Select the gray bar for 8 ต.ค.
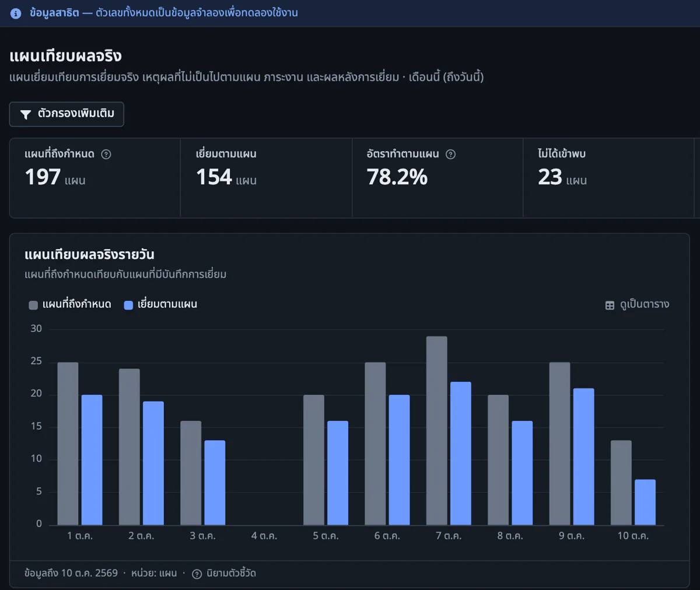The height and width of the screenshot is (590, 700). click(x=498, y=460)
